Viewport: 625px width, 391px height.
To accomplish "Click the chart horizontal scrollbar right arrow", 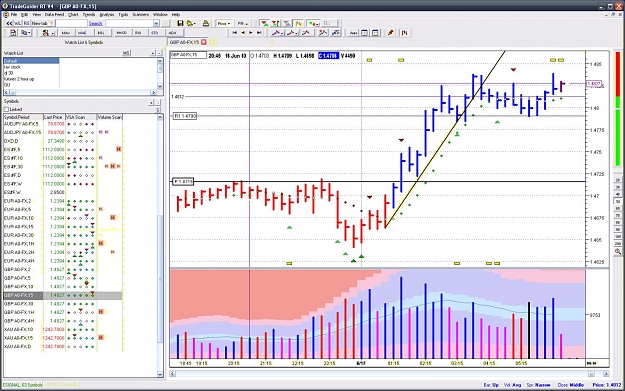I will 606,374.
